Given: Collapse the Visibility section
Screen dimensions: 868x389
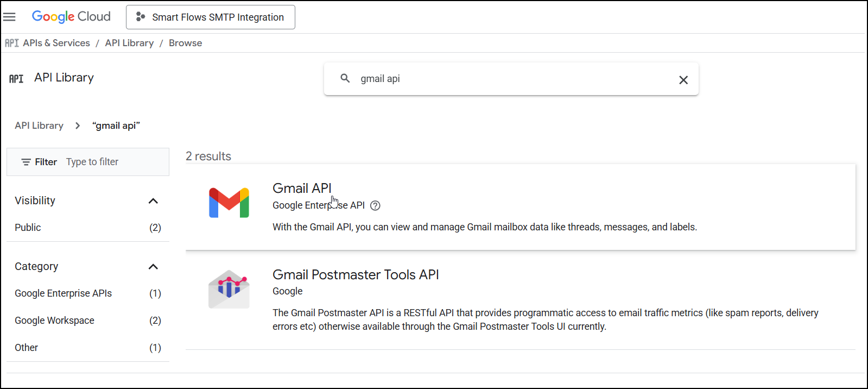Looking at the screenshot, I should click(153, 201).
